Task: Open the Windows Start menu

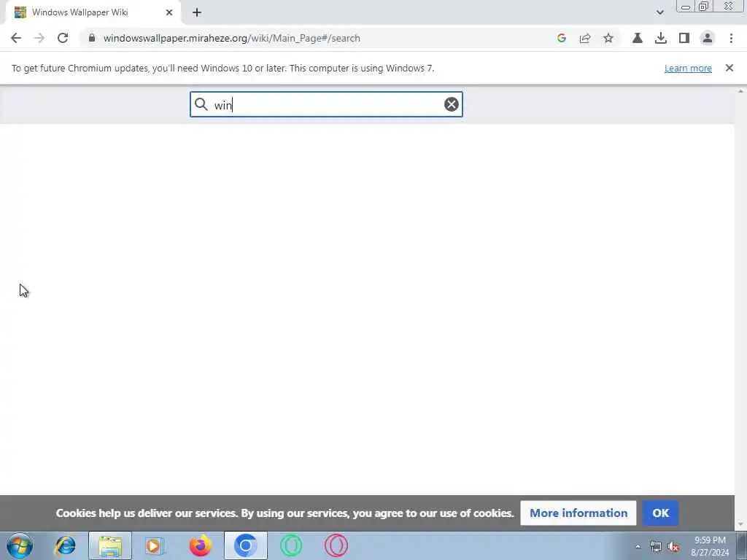Action: click(20, 545)
